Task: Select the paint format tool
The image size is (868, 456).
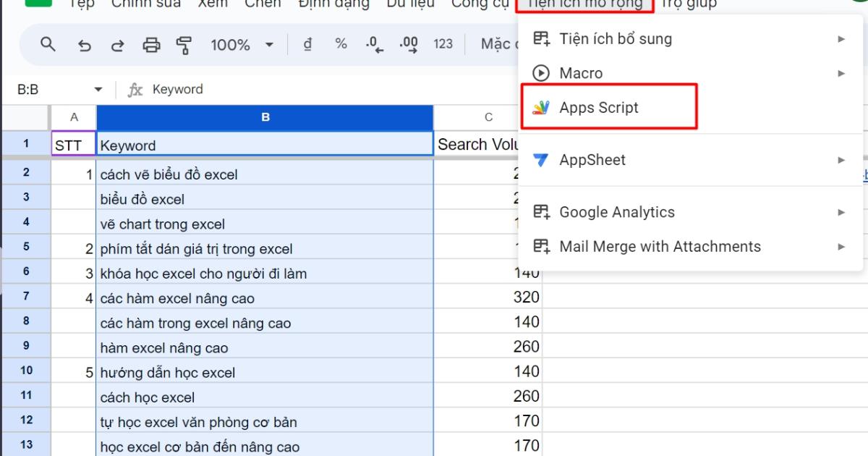Action: tap(184, 43)
